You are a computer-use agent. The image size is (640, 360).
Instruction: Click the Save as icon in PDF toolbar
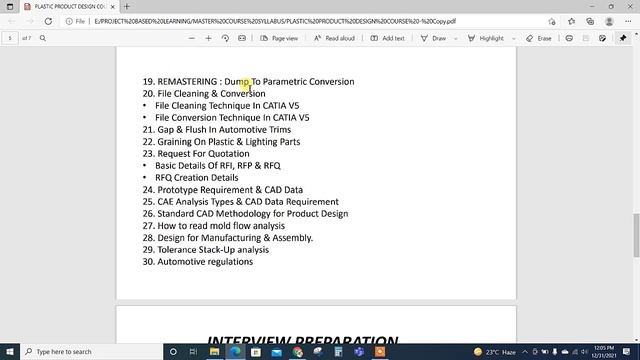click(602, 38)
